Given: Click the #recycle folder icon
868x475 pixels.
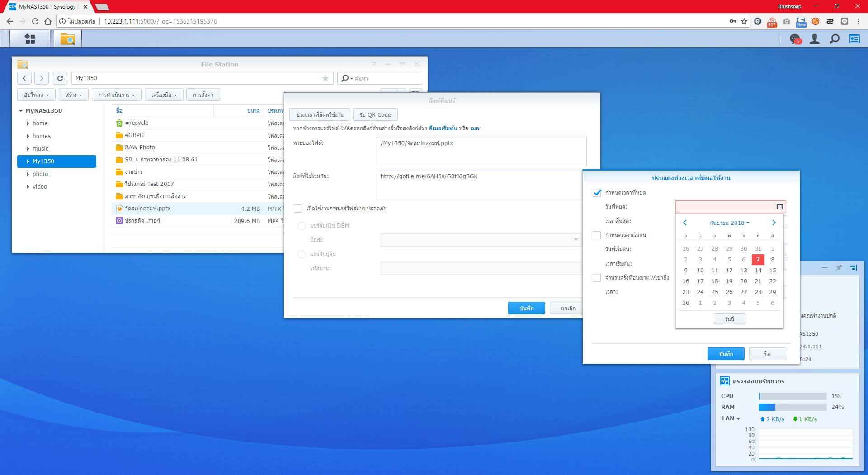Looking at the screenshot, I should tap(119, 123).
